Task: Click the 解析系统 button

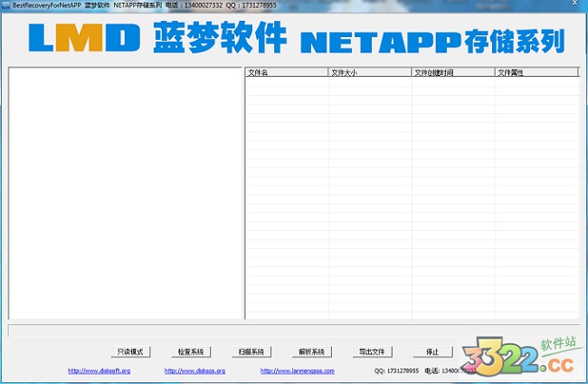Action: [x=312, y=351]
